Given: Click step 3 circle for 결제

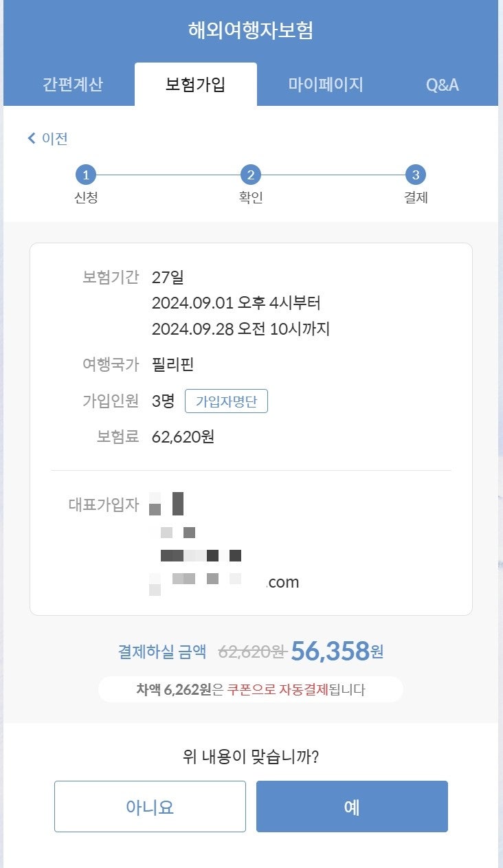Looking at the screenshot, I should coord(416,175).
